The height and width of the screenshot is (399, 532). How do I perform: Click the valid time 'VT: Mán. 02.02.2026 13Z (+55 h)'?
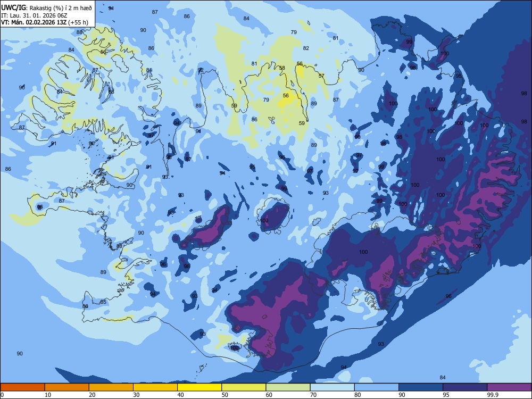[45, 22]
